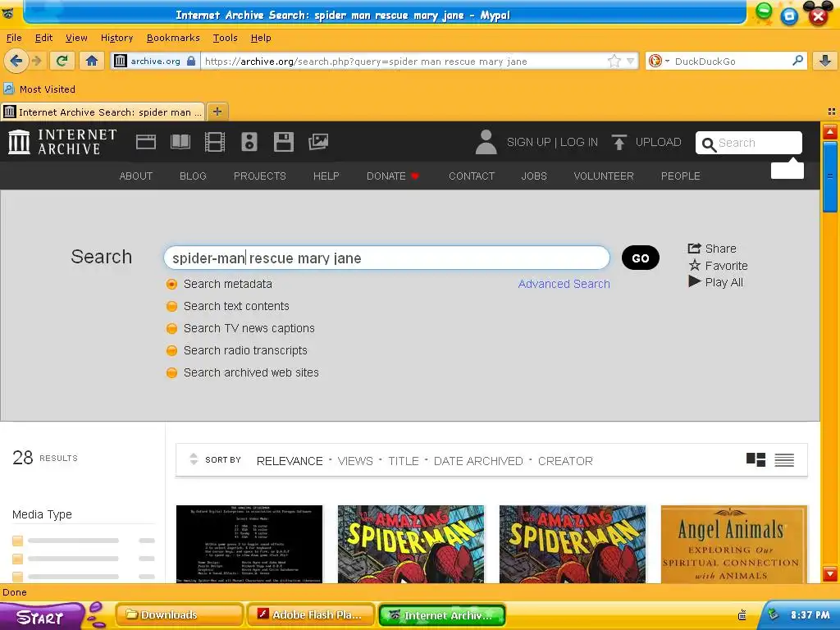
Task: Open the URL history dropdown arrow
Action: pyautogui.click(x=631, y=61)
